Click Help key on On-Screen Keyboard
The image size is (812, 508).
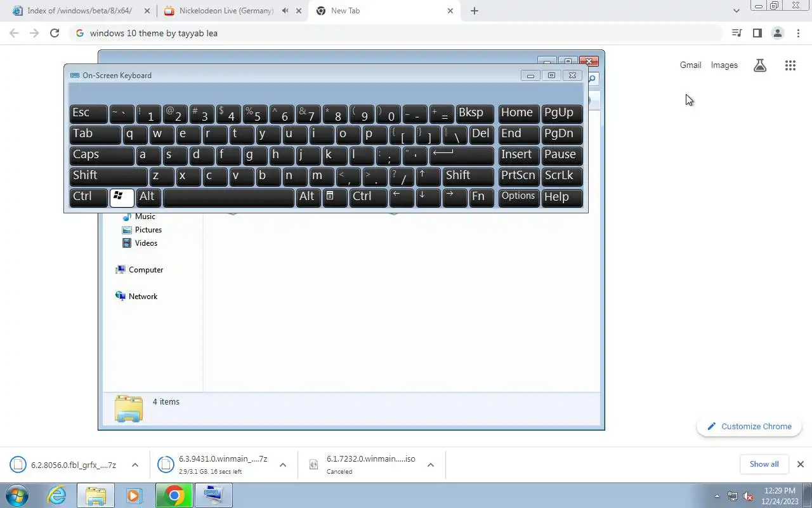click(x=563, y=197)
